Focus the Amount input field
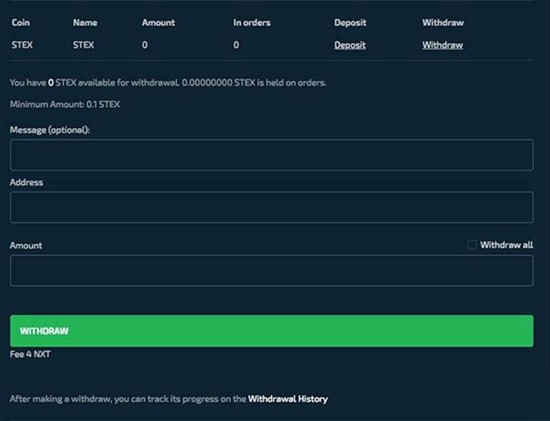This screenshot has width=550, height=421. click(x=272, y=270)
